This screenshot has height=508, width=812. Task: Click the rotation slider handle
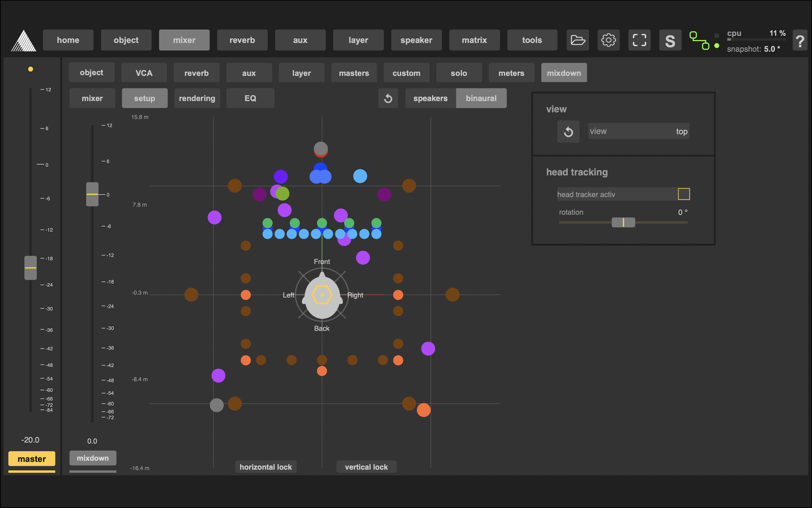point(623,222)
